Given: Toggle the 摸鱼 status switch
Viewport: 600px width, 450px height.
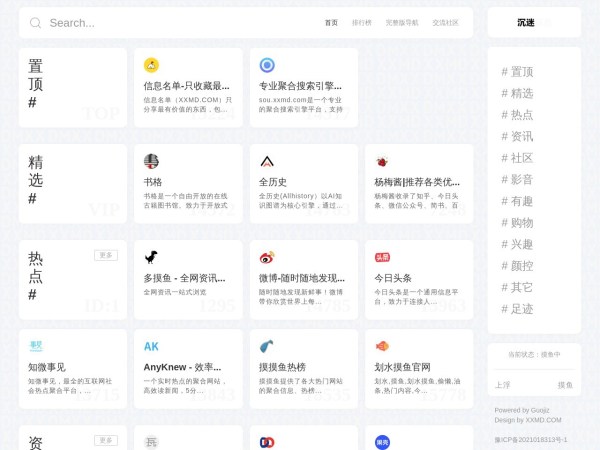Looking at the screenshot, I should (565, 385).
